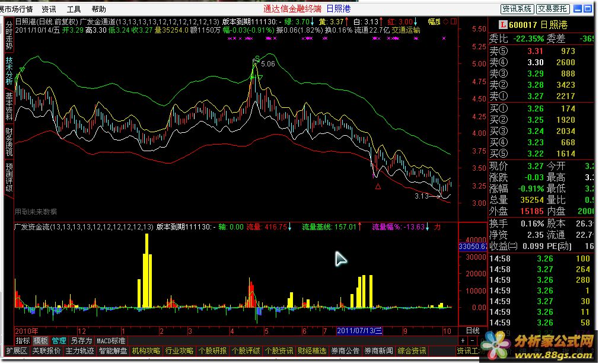The height and width of the screenshot is (364, 599).
Task: Open the 个股评级 bottom tab
Action: pyautogui.click(x=246, y=350)
